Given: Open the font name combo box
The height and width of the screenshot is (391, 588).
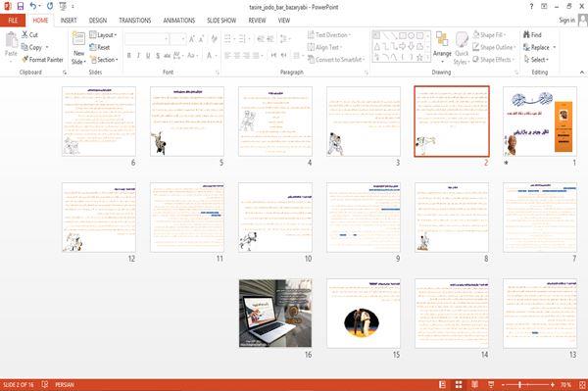Looking at the screenshot, I should pos(146,39).
